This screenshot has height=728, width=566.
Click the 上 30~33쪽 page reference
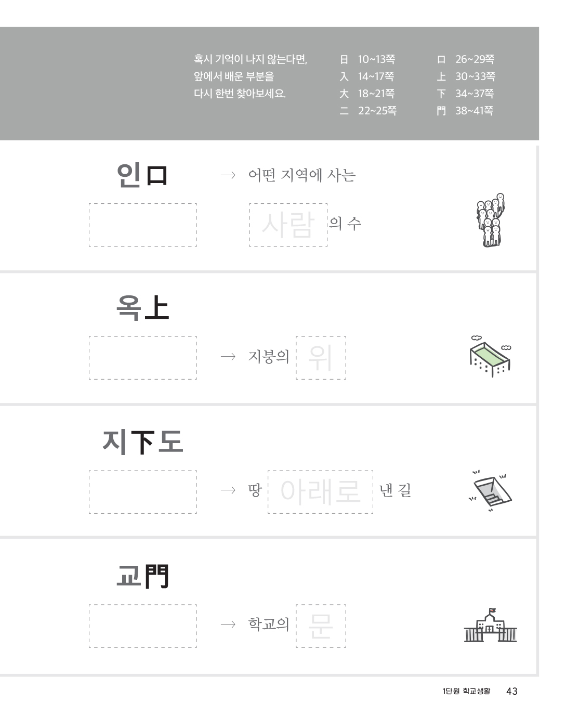(x=466, y=76)
